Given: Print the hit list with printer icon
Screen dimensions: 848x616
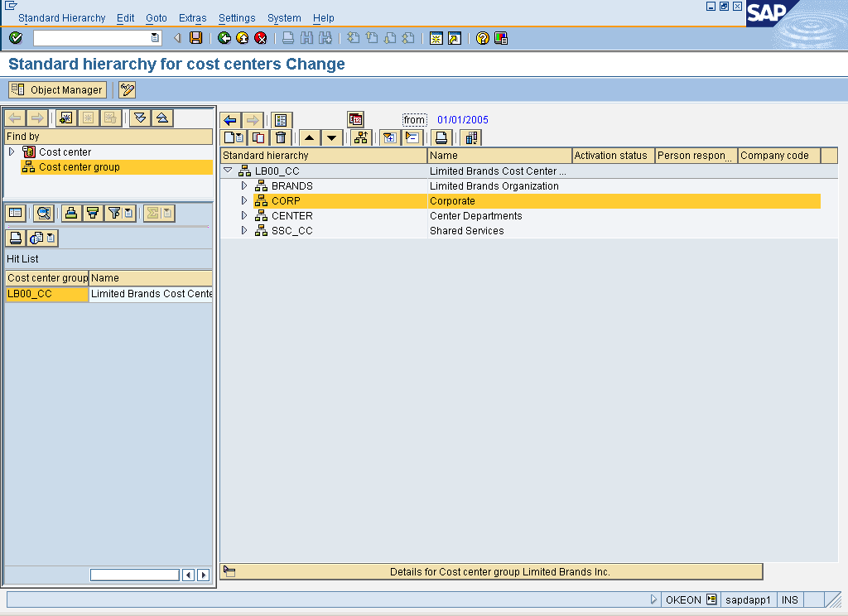Looking at the screenshot, I should [x=16, y=238].
